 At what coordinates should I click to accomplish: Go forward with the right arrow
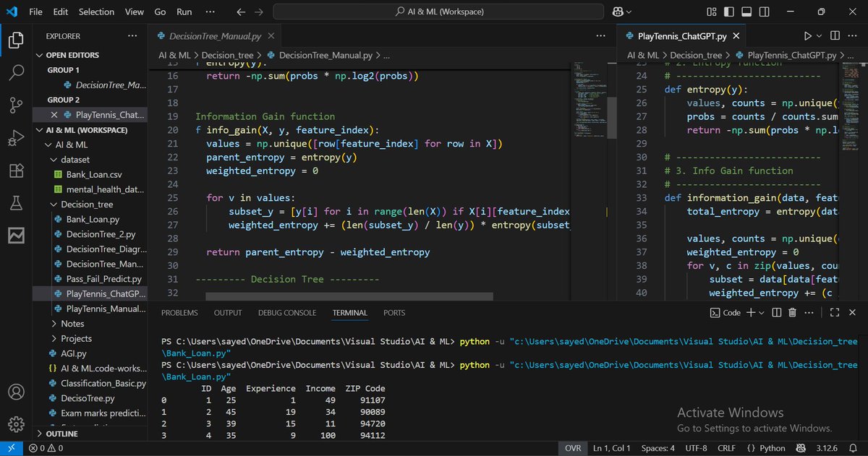(x=260, y=12)
